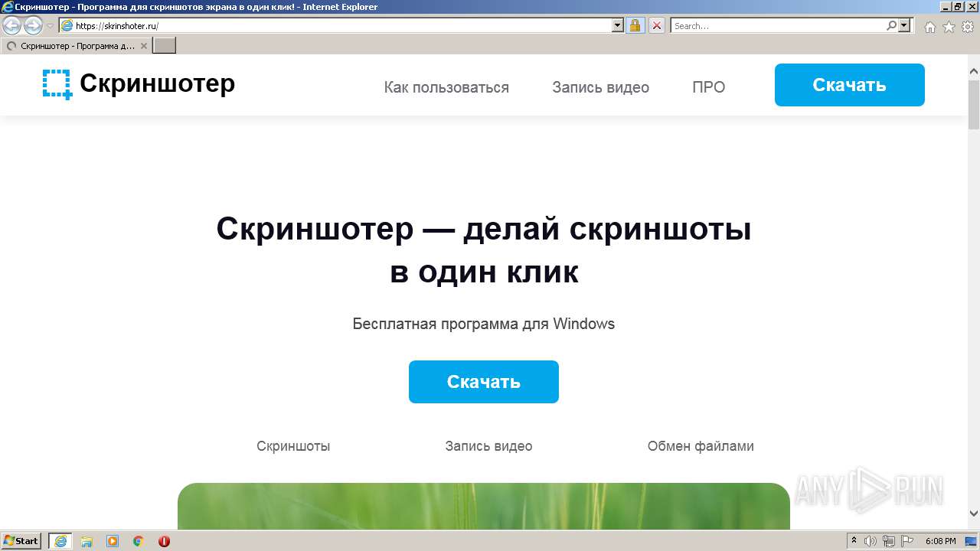
Task: Go back with the browser back arrow
Action: coord(12,26)
